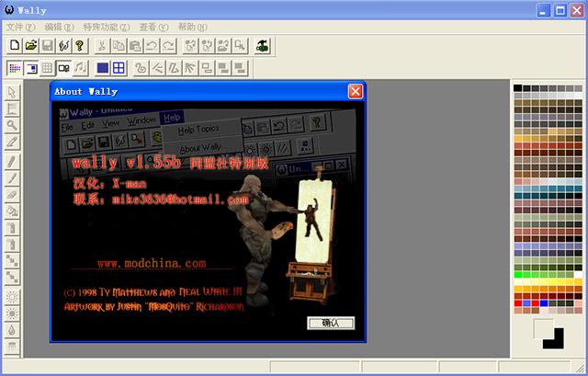Pick the bright green palette swatch
This screenshot has height=376, width=588.
[518, 274]
